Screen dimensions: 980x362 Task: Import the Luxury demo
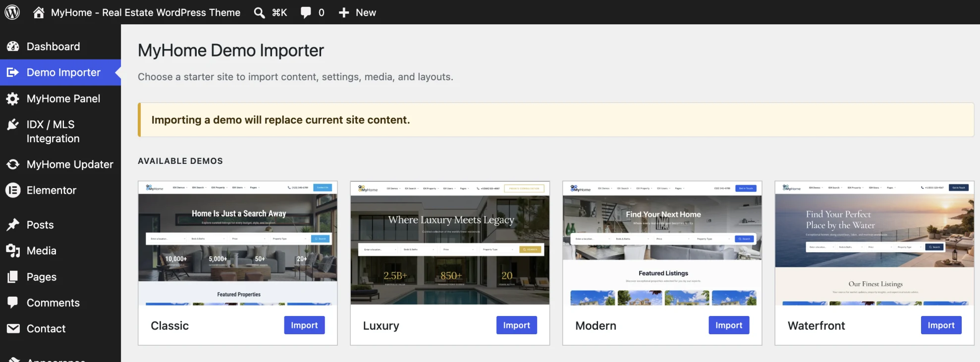click(x=516, y=325)
